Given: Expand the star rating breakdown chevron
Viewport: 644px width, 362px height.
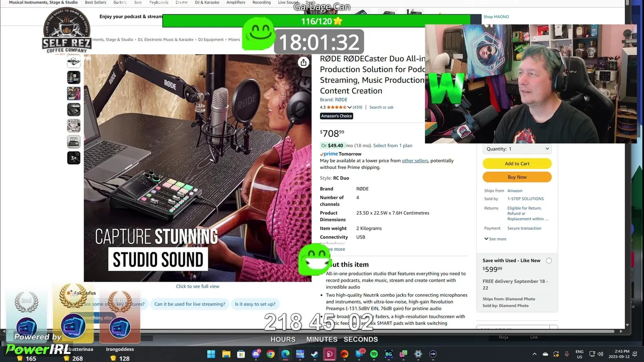Looking at the screenshot, I should (349, 107).
